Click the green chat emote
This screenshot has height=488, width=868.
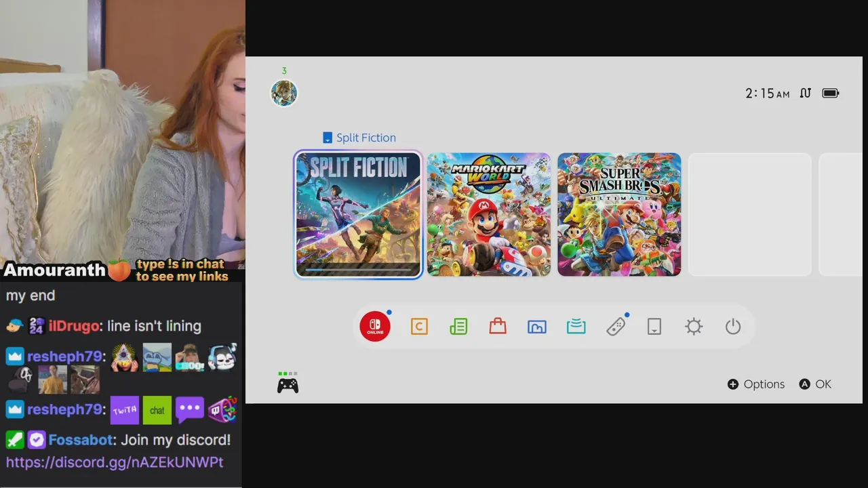tap(157, 410)
